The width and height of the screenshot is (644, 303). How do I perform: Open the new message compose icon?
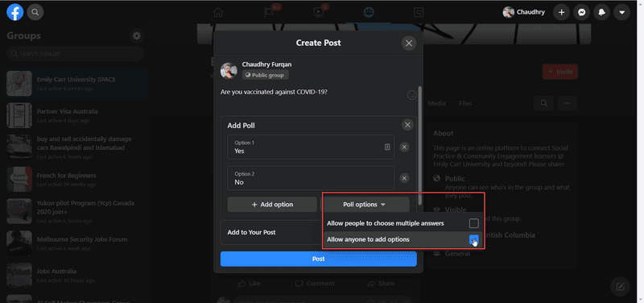pos(621,286)
